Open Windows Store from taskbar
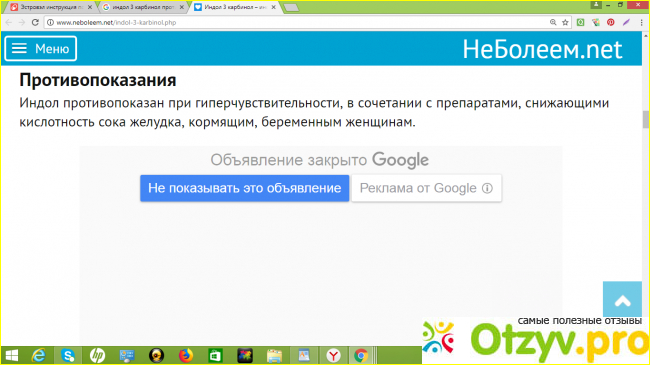Image resolution: width=650 pixels, height=365 pixels. 215,355
